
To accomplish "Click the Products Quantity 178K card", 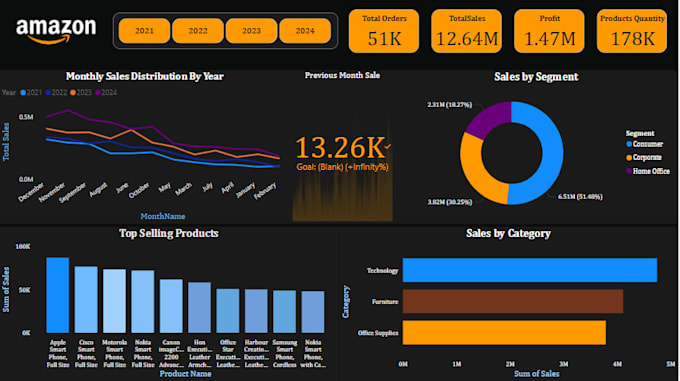I will (632, 31).
